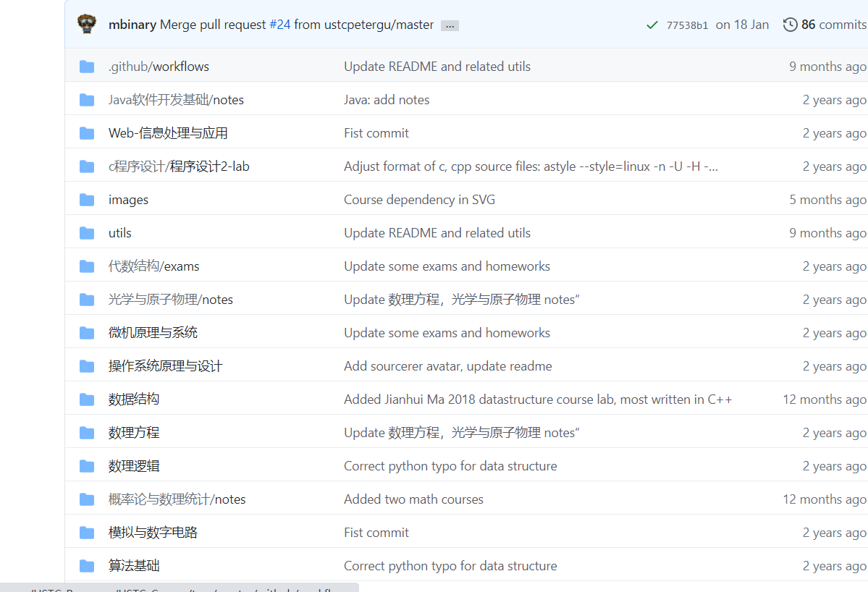
Task: Click the commit history clock icon
Action: click(x=790, y=24)
